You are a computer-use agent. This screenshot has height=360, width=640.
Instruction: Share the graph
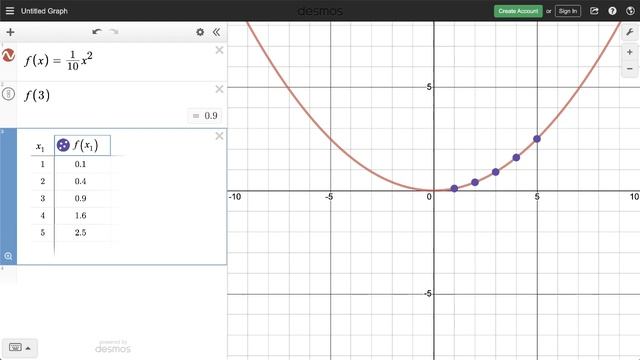click(x=594, y=11)
